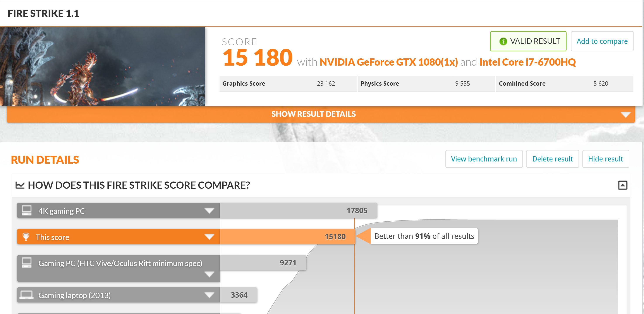Click the chart icon beside the compare heading

pyautogui.click(x=20, y=185)
